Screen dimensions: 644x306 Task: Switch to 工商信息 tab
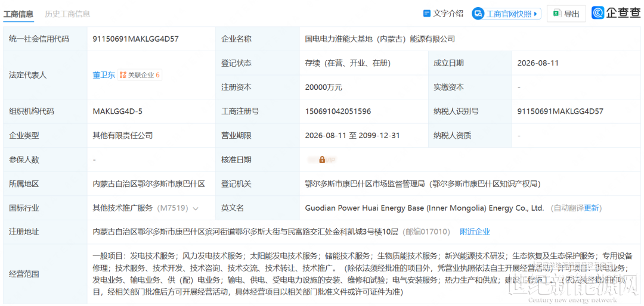[x=18, y=14]
